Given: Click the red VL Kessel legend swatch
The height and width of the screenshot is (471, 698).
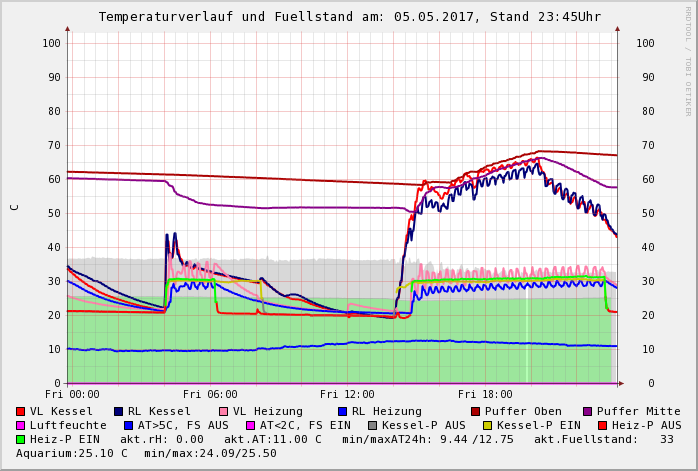Looking at the screenshot, I should tap(21, 411).
